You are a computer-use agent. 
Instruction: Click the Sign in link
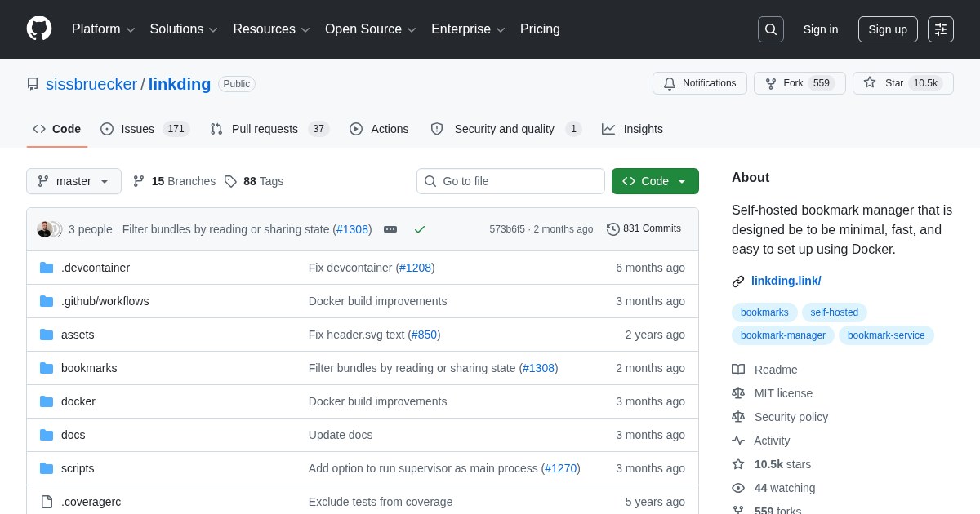pyautogui.click(x=821, y=29)
